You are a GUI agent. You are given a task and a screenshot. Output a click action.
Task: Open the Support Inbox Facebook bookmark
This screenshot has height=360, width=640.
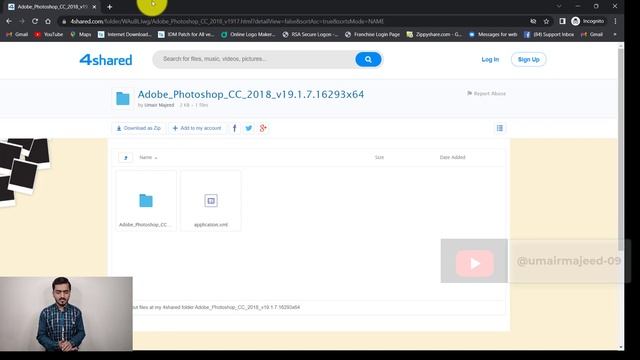[x=549, y=35]
